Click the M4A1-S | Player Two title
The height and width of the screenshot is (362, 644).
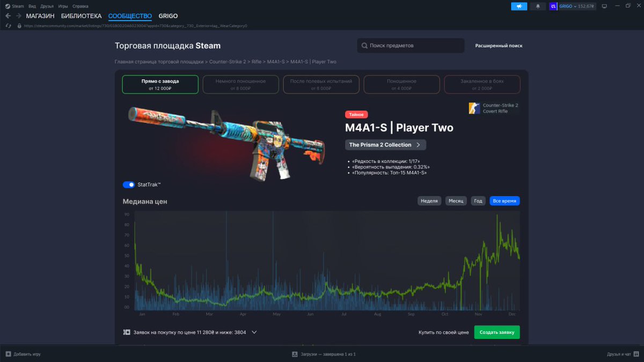click(x=399, y=128)
